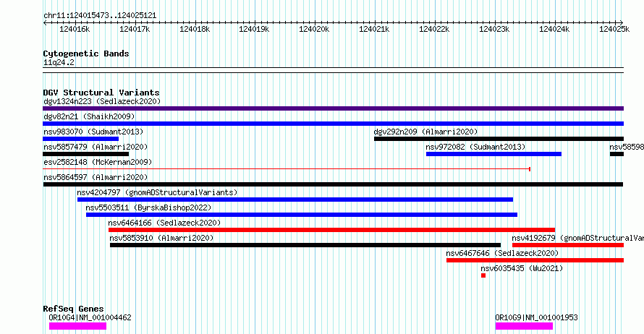The height and width of the screenshot is (334, 644).
Task: Select the esv2582148 (McKernan2009) label
Action: point(98,162)
